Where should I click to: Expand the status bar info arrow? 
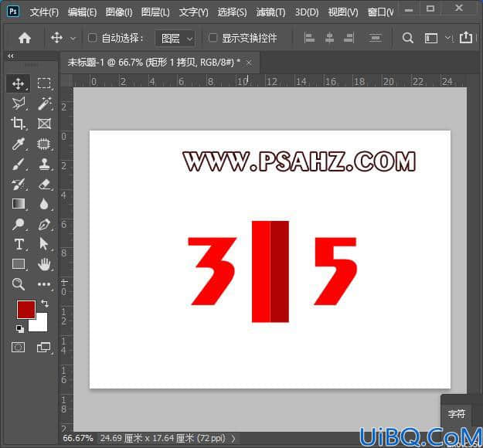tap(233, 438)
